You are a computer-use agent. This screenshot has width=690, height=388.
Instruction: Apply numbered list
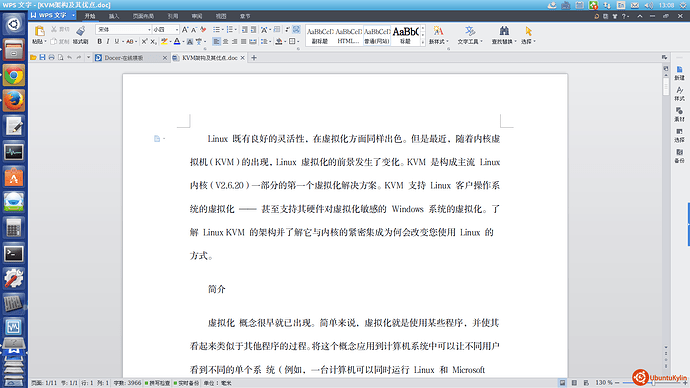(229, 29)
